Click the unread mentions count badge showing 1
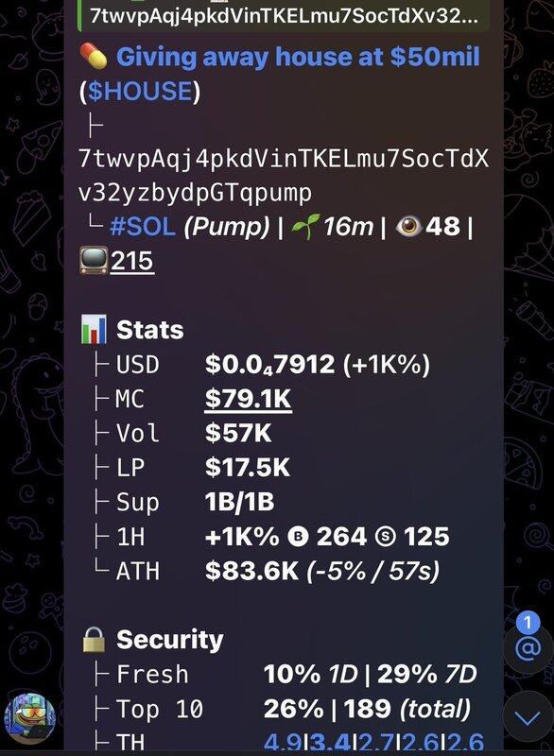 [x=528, y=623]
